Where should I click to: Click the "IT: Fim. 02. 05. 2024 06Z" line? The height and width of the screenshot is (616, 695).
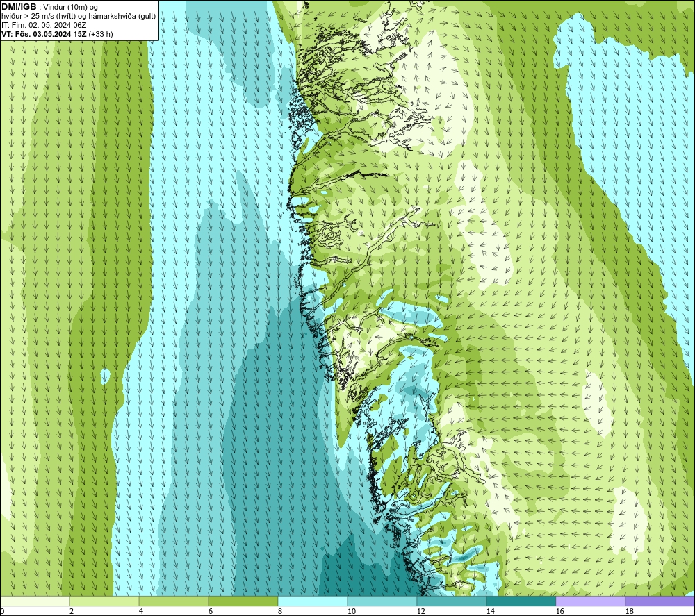click(44, 25)
